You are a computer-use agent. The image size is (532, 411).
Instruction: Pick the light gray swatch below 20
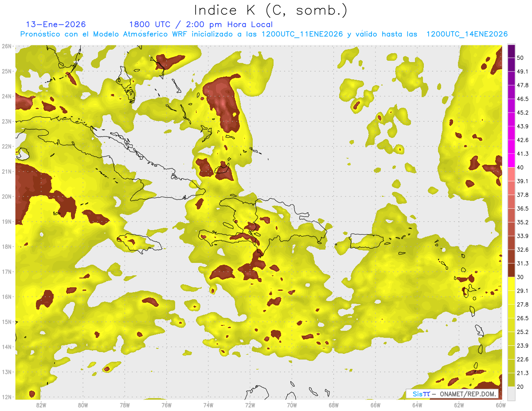(511, 393)
